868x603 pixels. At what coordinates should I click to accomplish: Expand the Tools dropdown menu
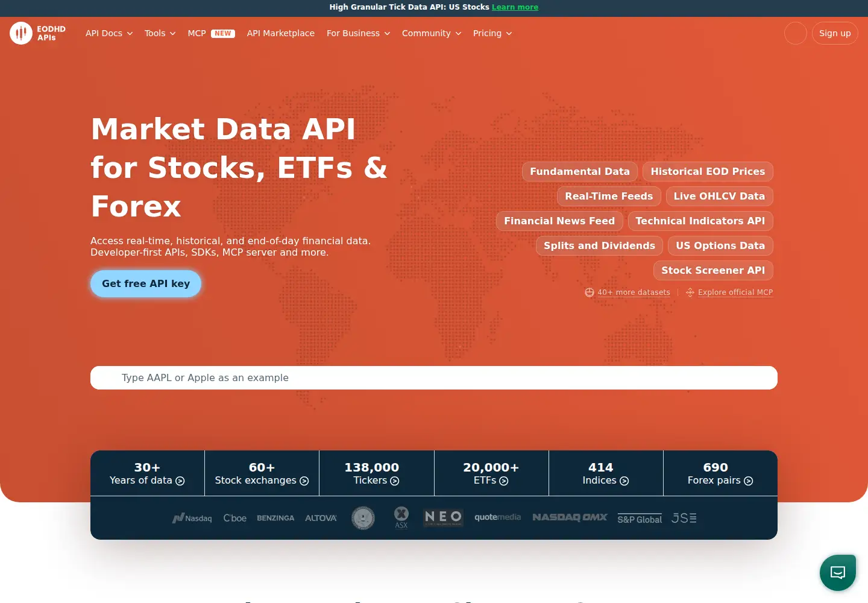pyautogui.click(x=160, y=33)
